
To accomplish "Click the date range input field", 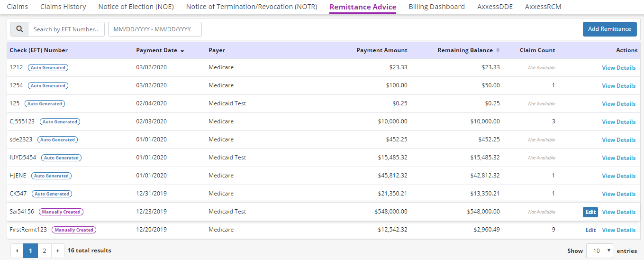I will click(x=154, y=29).
